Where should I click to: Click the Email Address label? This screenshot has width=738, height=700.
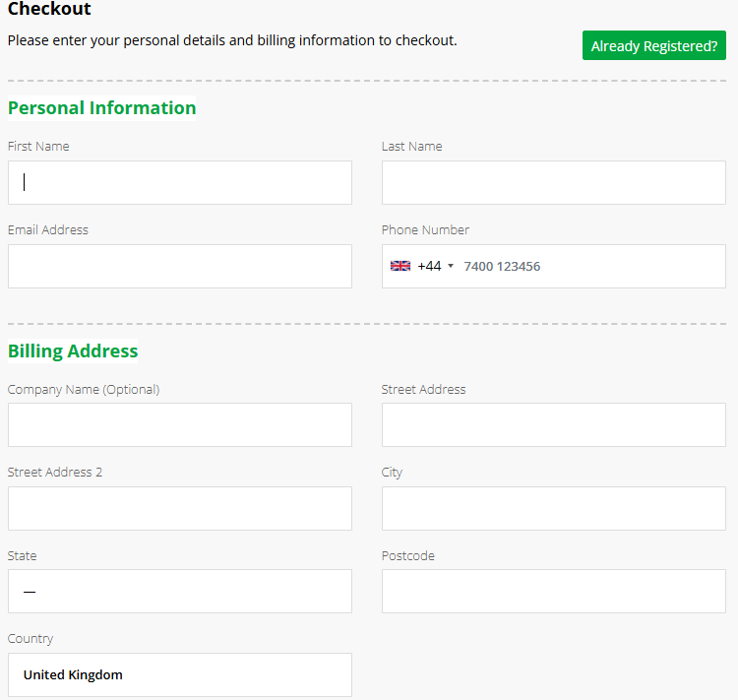[48, 229]
